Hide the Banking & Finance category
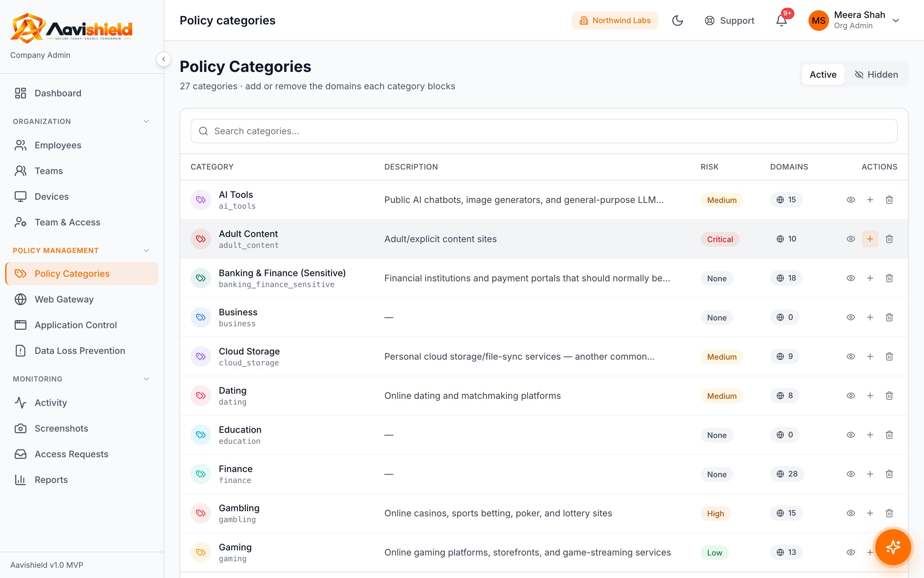Image resolution: width=924 pixels, height=578 pixels. click(851, 278)
